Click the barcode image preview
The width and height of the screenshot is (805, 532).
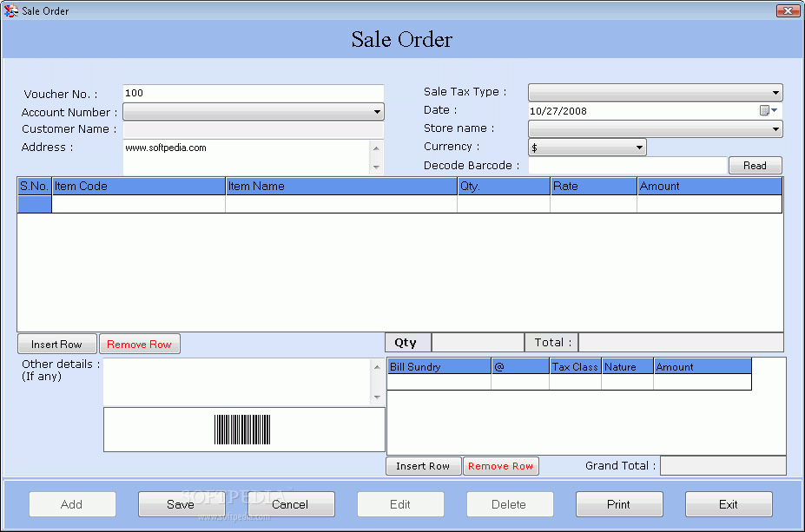[x=242, y=430]
